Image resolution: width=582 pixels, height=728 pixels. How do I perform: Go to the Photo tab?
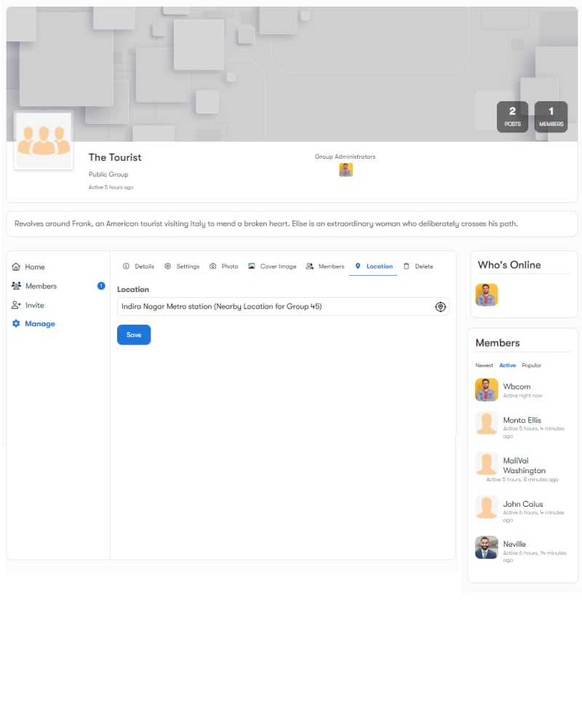(224, 266)
